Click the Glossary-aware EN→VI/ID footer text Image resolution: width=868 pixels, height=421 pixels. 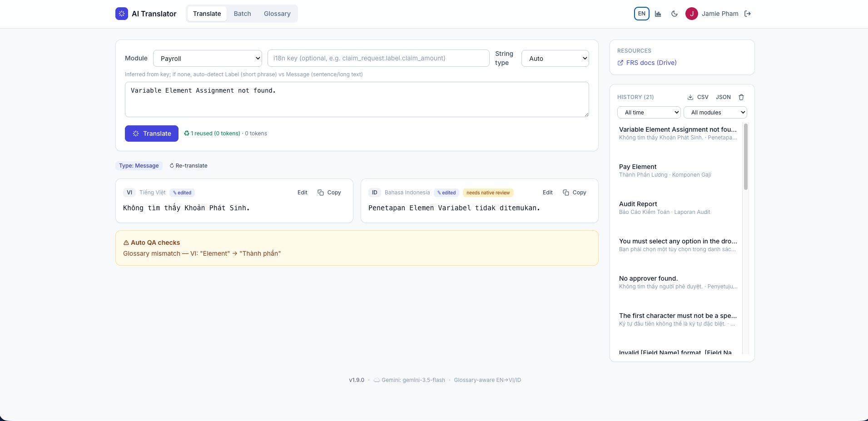click(x=487, y=380)
